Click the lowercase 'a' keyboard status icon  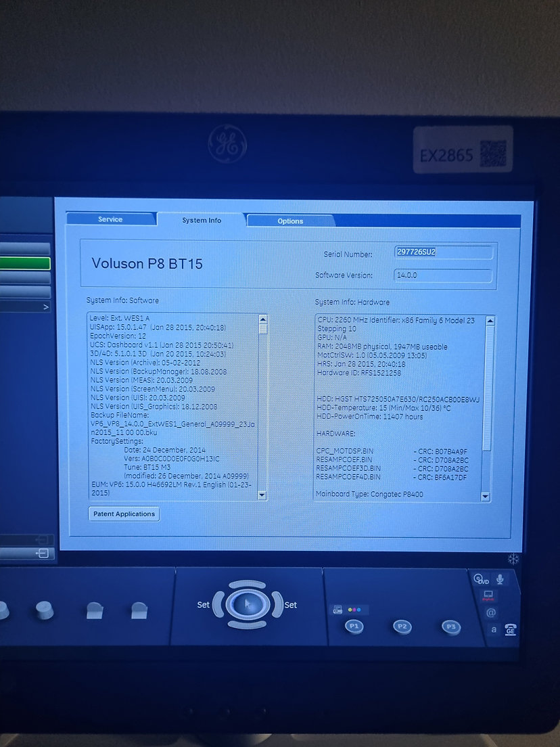coord(493,629)
